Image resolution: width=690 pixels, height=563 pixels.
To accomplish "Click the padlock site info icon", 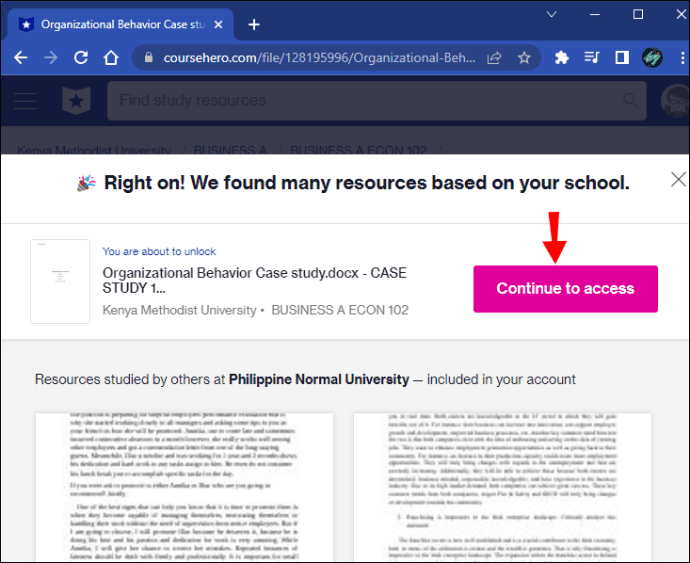I will (x=149, y=57).
